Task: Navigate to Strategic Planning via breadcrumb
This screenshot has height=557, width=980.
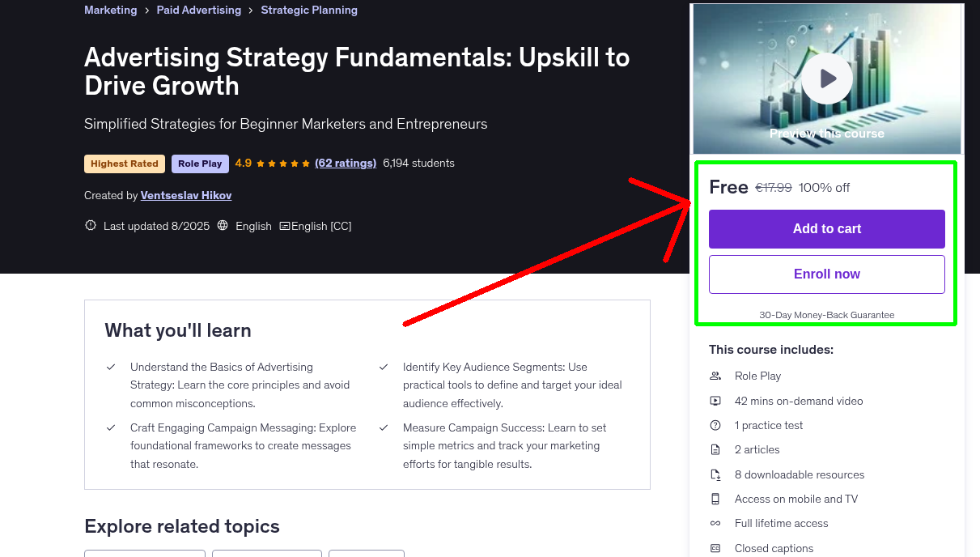Action: (309, 10)
